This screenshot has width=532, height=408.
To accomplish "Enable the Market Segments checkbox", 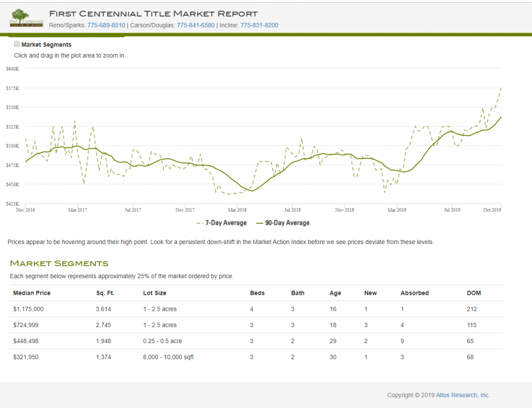I will (17, 44).
